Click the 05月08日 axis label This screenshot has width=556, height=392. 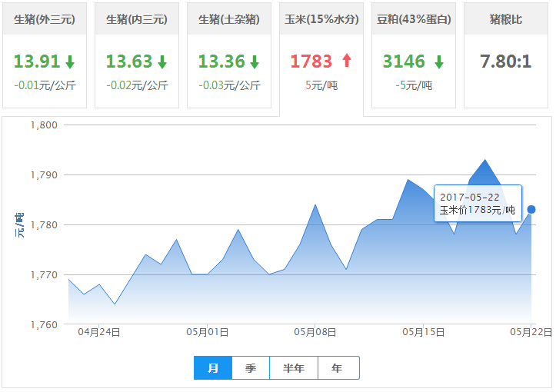pos(315,332)
